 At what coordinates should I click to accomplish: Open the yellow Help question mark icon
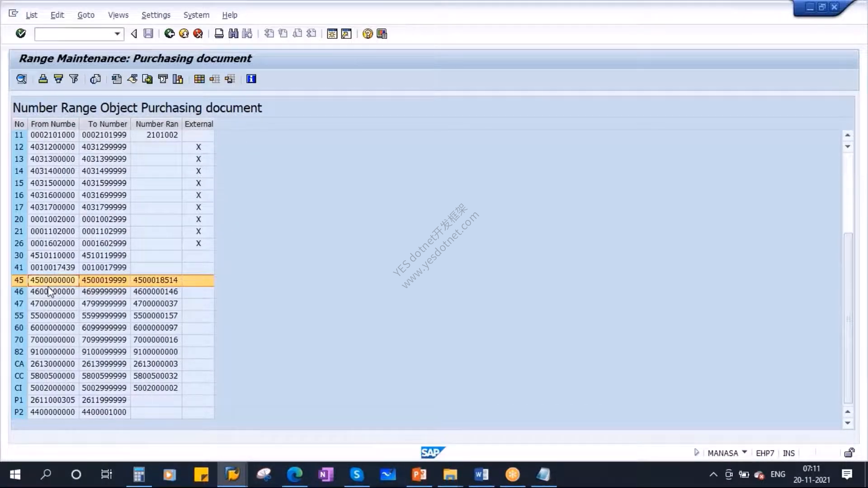368,33
